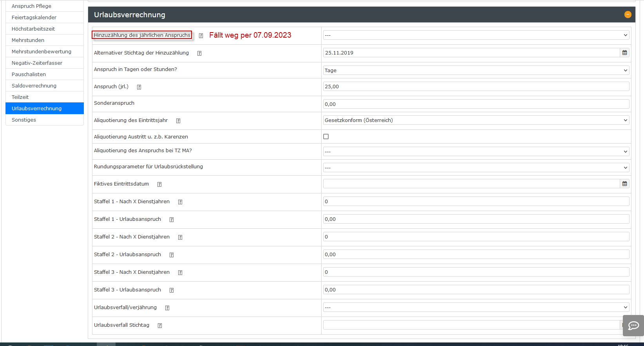Click help icon for Hinzuzählung des jährlichen Anspruchs
The image size is (644, 346).
click(x=201, y=36)
